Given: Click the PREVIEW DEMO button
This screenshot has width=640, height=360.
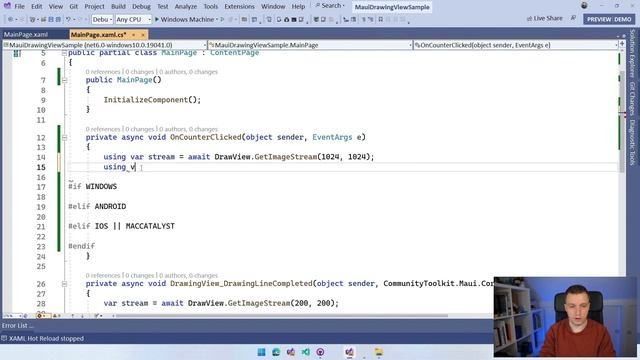Looking at the screenshot, I should point(609,19).
